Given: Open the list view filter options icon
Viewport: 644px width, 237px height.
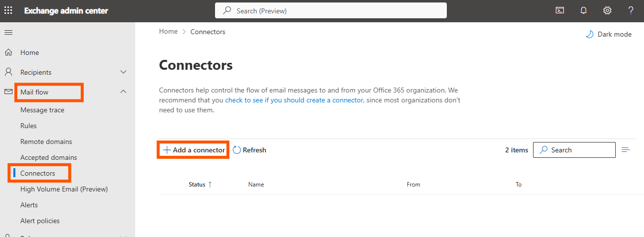Looking at the screenshot, I should 626,150.
